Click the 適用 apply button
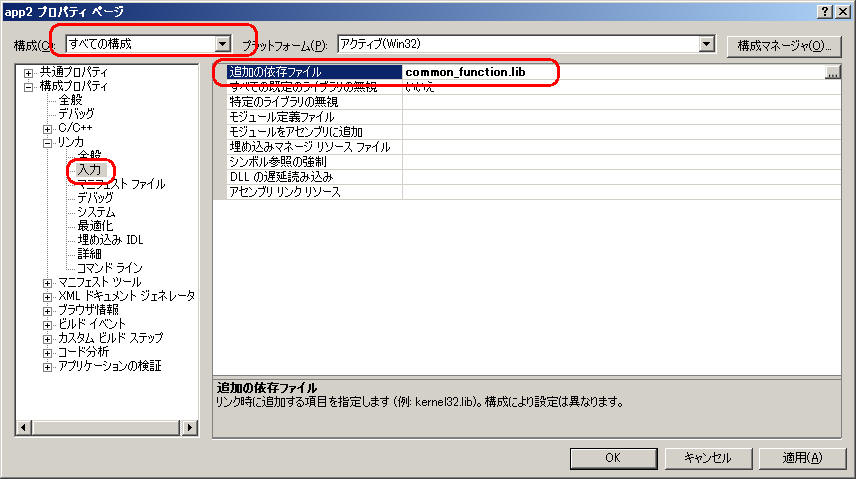The width and height of the screenshot is (856, 479). (802, 458)
